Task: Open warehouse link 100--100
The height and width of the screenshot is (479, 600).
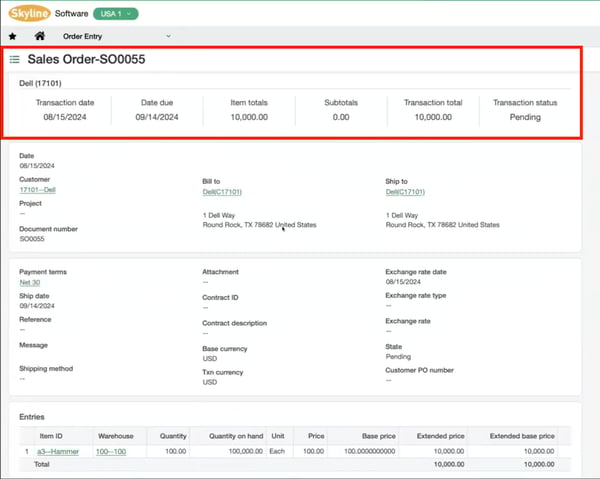Action: pos(111,451)
